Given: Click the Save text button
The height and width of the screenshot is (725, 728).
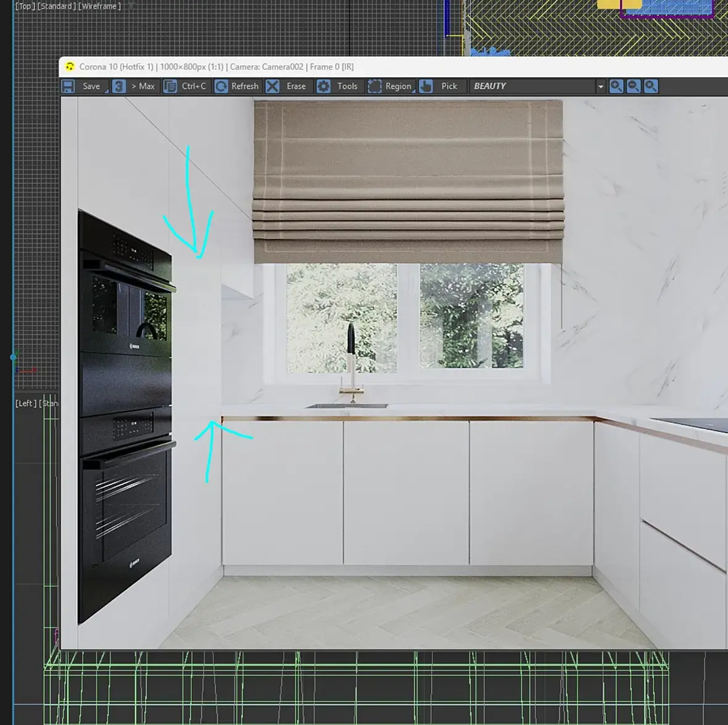Looking at the screenshot, I should [91, 86].
